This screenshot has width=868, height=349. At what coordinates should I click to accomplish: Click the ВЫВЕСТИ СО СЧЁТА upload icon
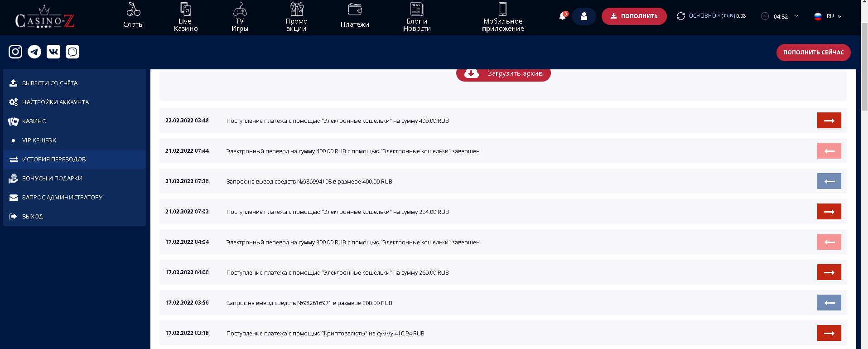click(14, 83)
